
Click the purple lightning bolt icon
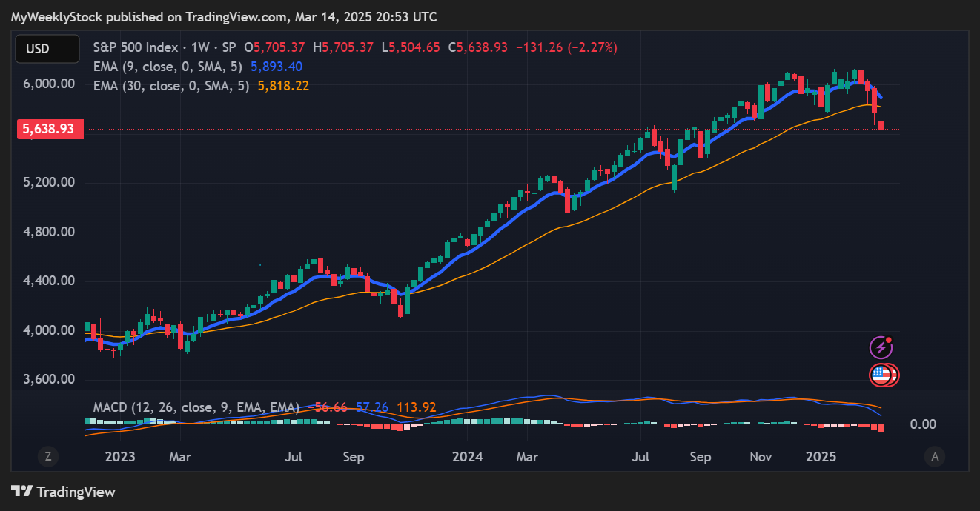click(881, 347)
